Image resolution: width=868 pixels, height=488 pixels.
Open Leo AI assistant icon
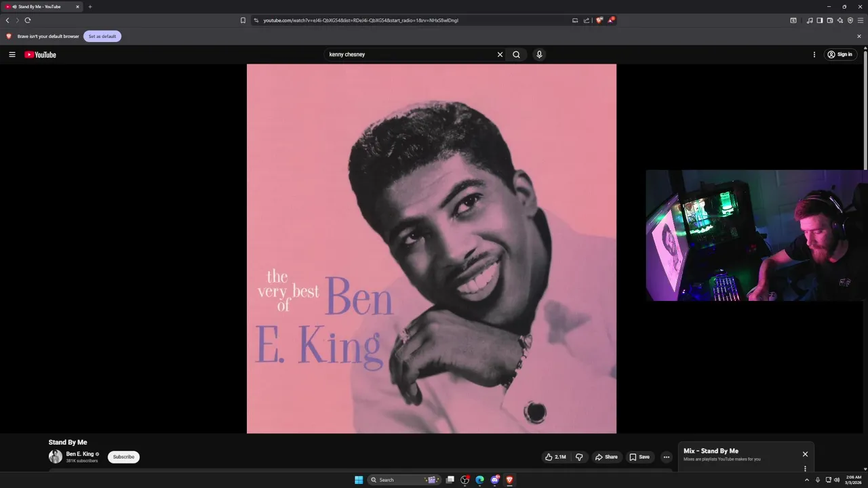[x=840, y=20]
